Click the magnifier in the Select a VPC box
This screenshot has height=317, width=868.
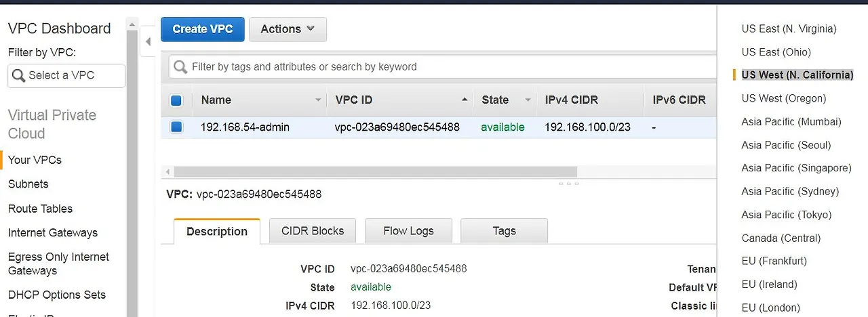[x=18, y=76]
